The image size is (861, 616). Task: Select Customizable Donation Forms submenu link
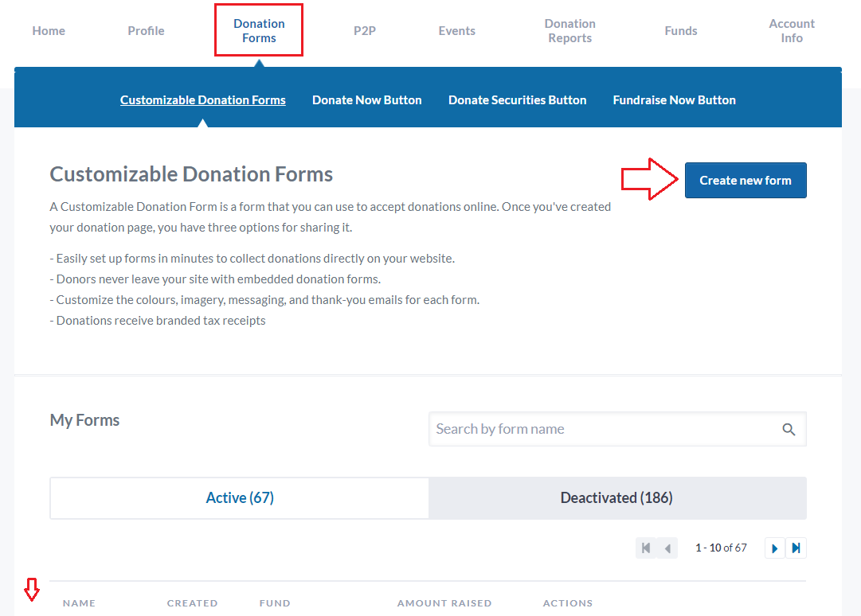(x=203, y=100)
